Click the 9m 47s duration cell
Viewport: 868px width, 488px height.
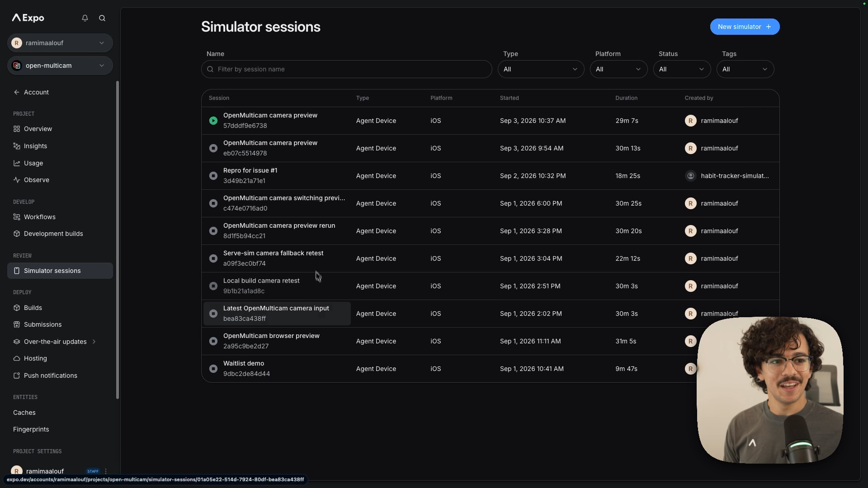click(x=626, y=369)
